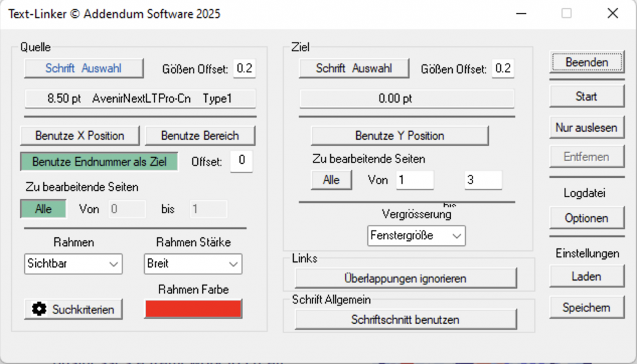Toggle Schriftschnitt benutzen

(x=406, y=320)
